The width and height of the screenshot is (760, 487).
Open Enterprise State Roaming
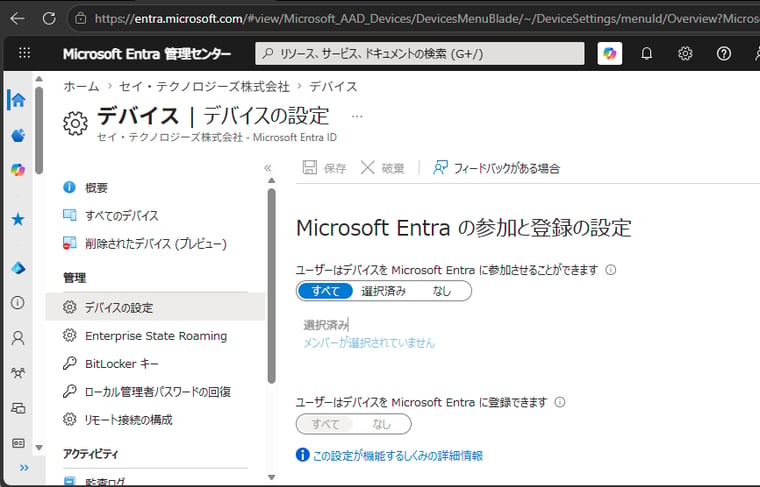(x=155, y=335)
